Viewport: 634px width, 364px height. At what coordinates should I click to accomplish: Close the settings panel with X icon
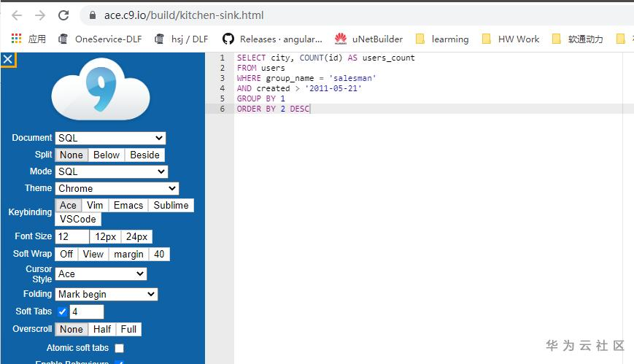coord(8,60)
